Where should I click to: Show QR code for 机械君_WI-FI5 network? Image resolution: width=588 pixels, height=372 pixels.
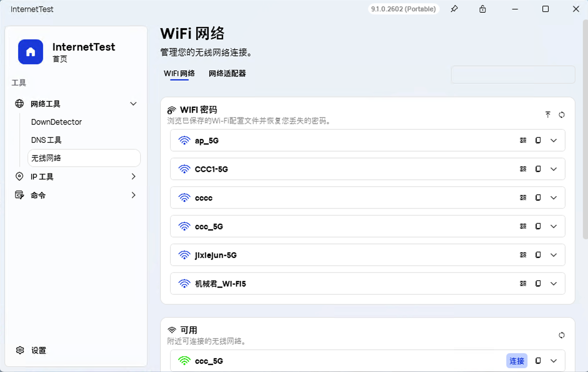(x=523, y=284)
